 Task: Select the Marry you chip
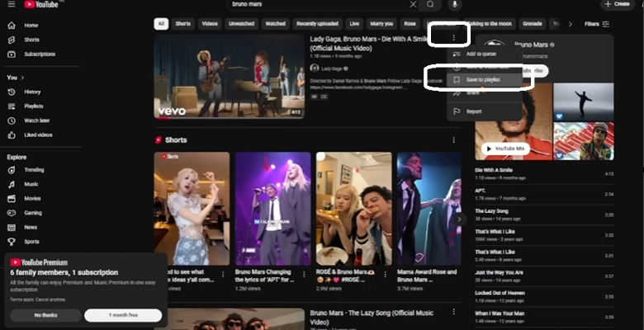[x=381, y=24]
